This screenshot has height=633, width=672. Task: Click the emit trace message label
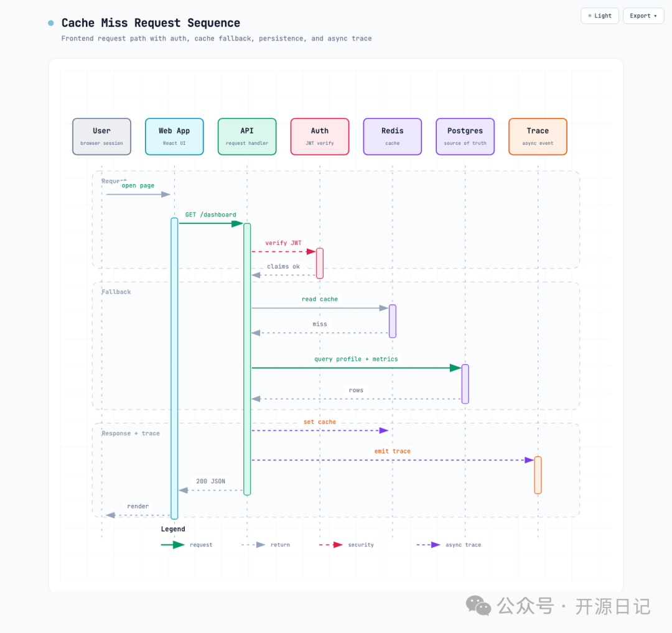(x=393, y=451)
